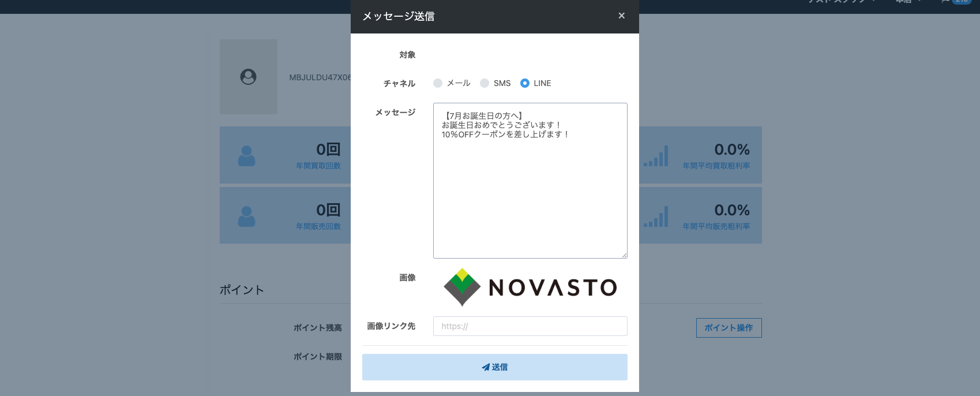Click the NOVASTO logo image

530,287
